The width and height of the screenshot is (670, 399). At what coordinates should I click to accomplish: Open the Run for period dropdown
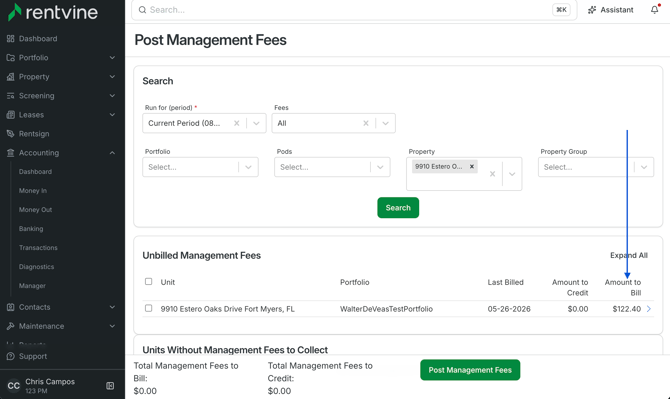pyautogui.click(x=256, y=123)
